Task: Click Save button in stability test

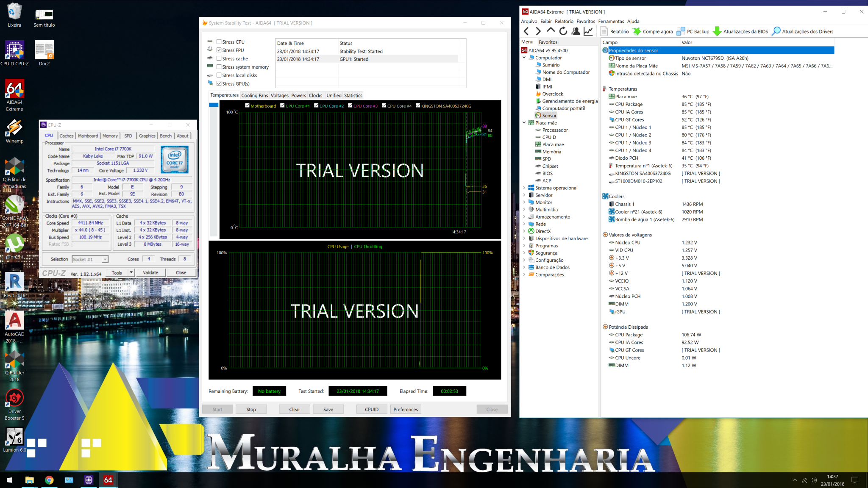Action: [x=328, y=409]
